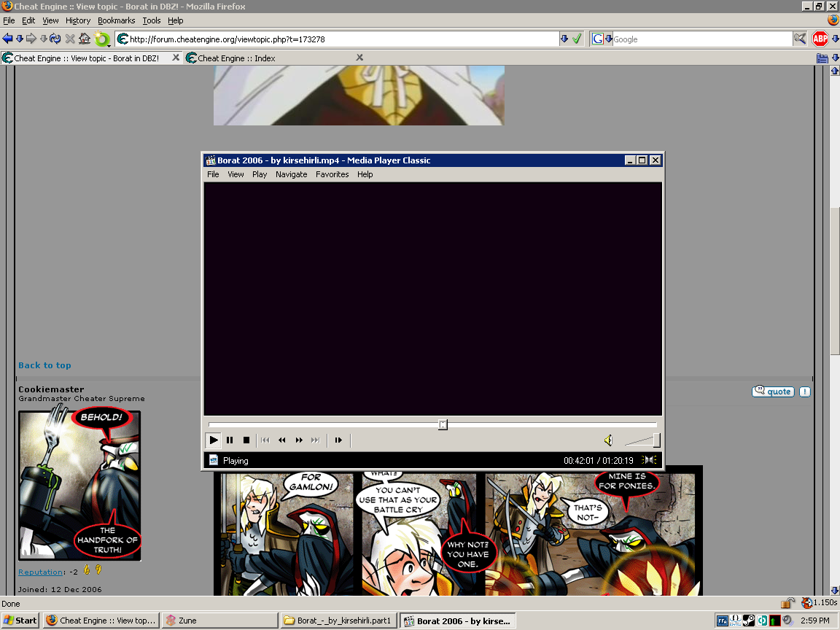Click the audio stream icon in status bar
The width and height of the screenshot is (840, 630).
point(649,460)
